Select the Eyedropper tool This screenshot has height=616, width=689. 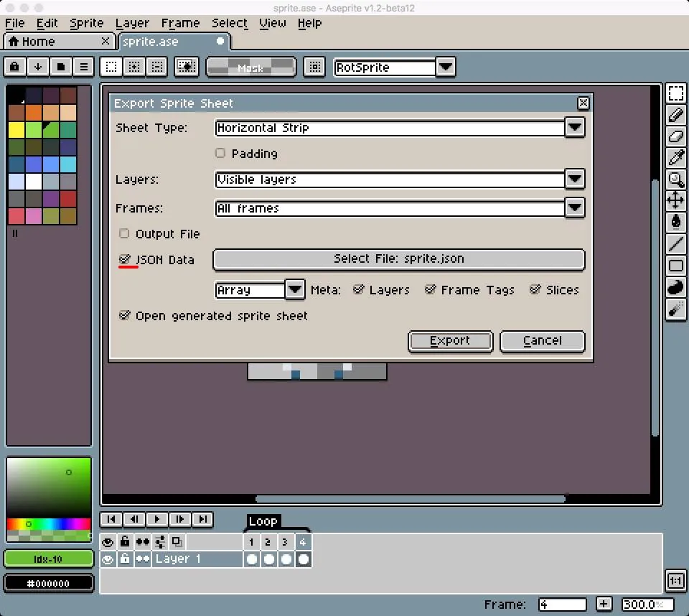click(676, 157)
